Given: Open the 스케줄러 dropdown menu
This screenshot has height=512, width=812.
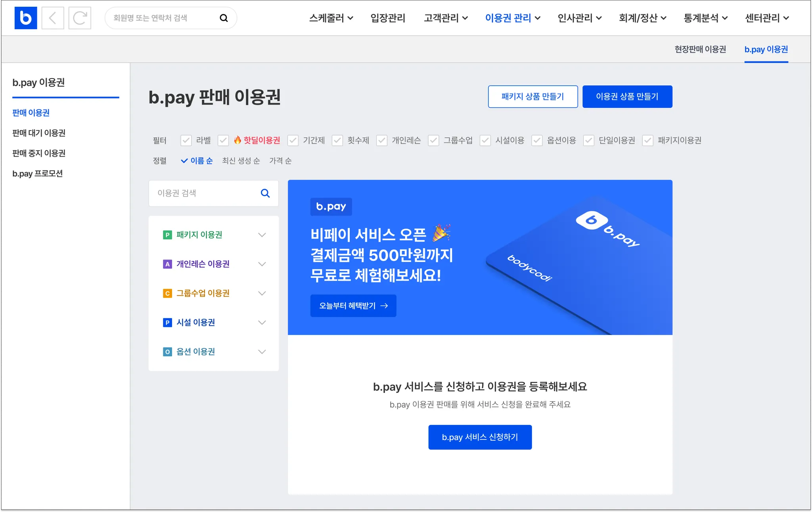Looking at the screenshot, I should (331, 18).
